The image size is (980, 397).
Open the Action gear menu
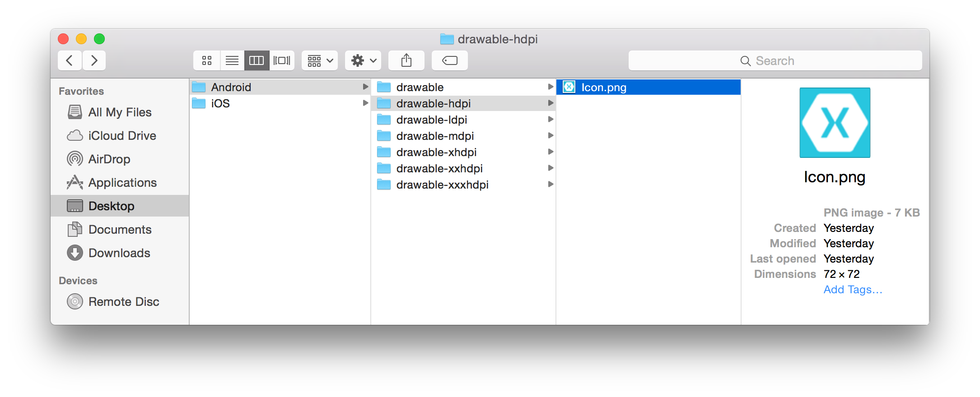coord(363,60)
